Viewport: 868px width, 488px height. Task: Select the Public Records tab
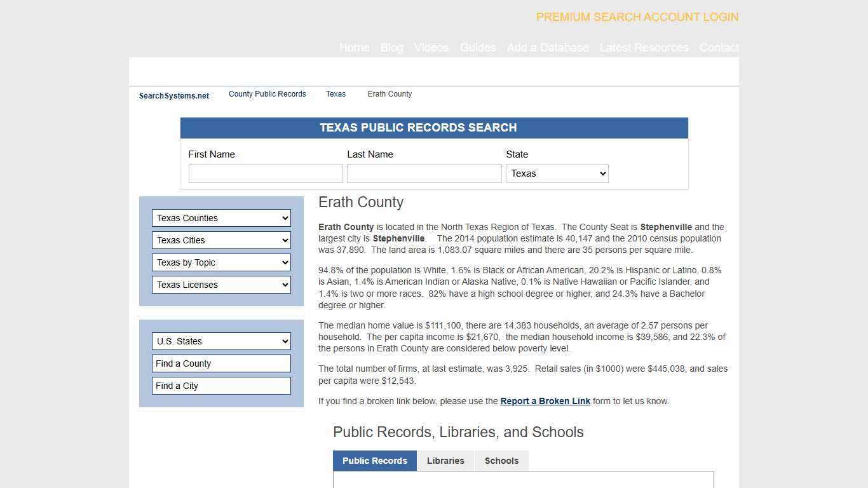coord(374,461)
